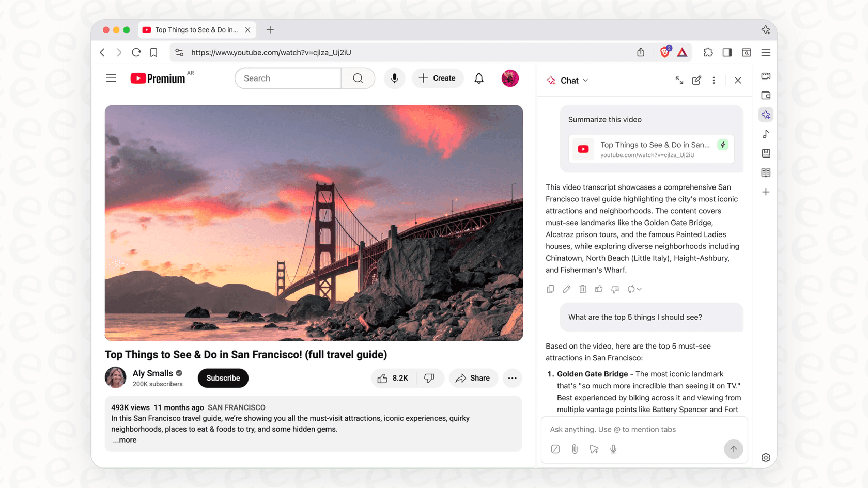This screenshot has width=868, height=488.
Task: Open the Chat model dropdown
Action: [586, 80]
